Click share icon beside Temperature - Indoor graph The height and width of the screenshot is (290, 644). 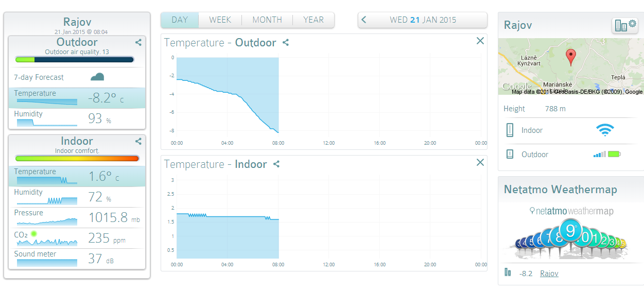pyautogui.click(x=276, y=164)
